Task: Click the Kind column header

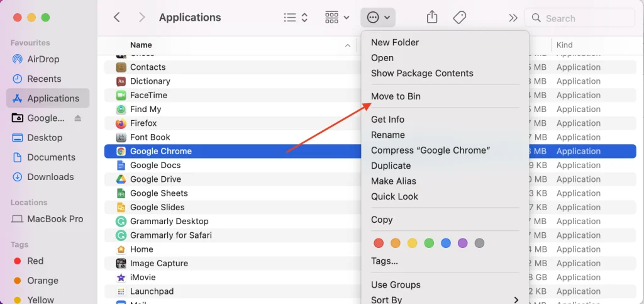Action: 564,45
